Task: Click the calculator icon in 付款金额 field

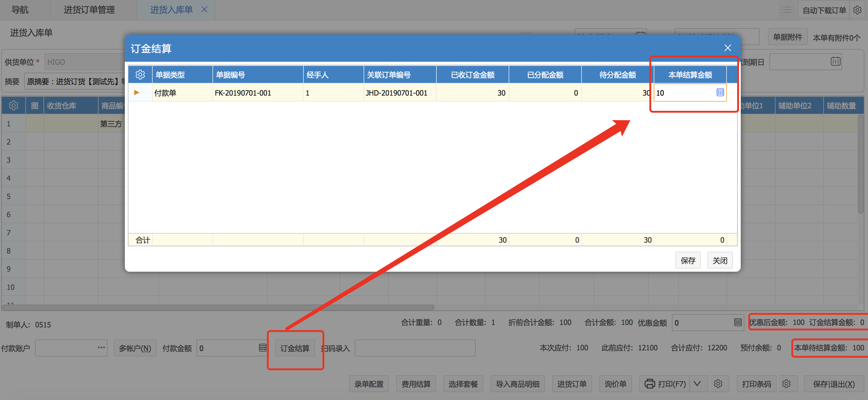Action: [263, 348]
